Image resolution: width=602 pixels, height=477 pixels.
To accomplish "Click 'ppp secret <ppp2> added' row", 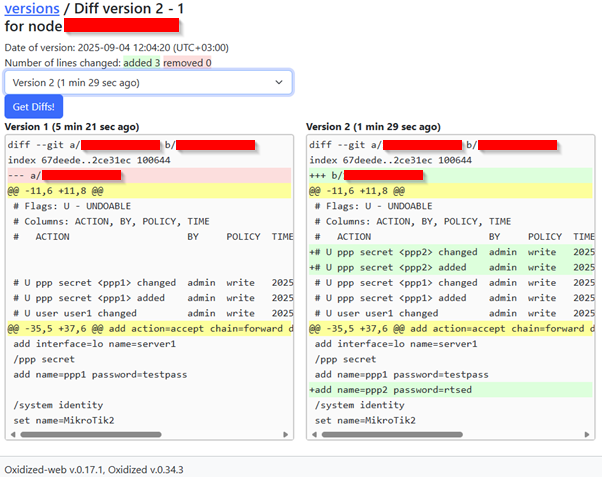I will (451, 267).
